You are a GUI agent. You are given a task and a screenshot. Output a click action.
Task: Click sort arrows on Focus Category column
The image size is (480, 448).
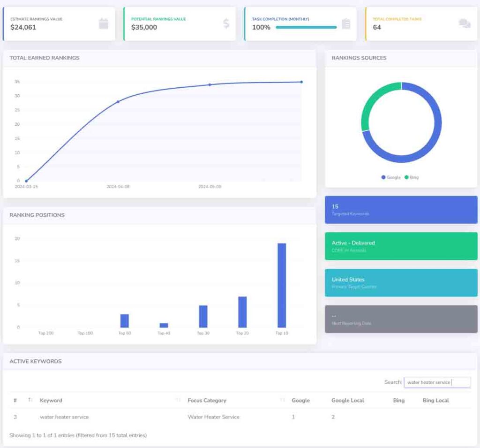coord(282,400)
